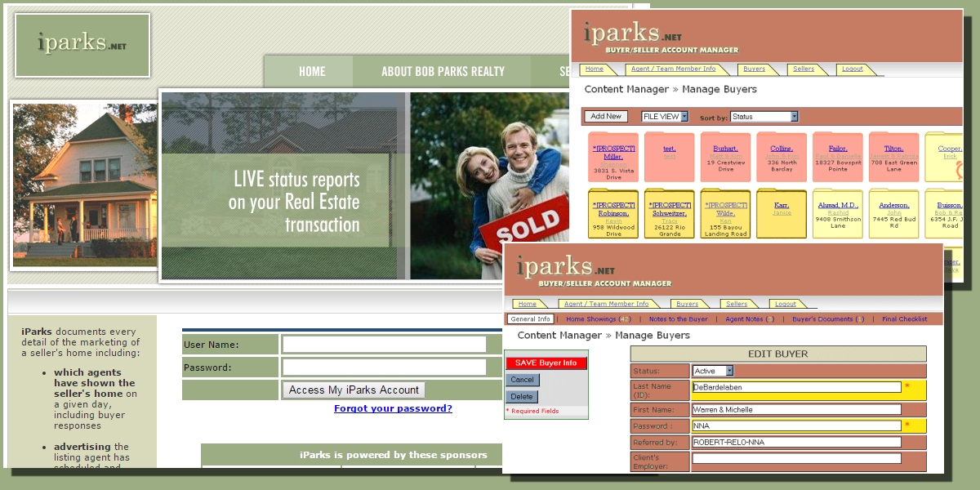This screenshot has width=980, height=490.
Task: Open the Home Showings sub-tab
Action: click(599, 319)
